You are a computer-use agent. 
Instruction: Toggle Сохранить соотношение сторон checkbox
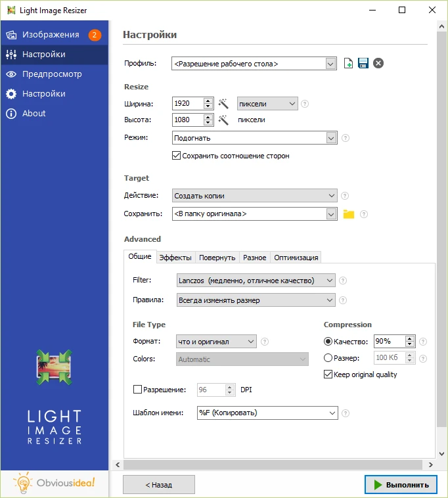point(177,156)
